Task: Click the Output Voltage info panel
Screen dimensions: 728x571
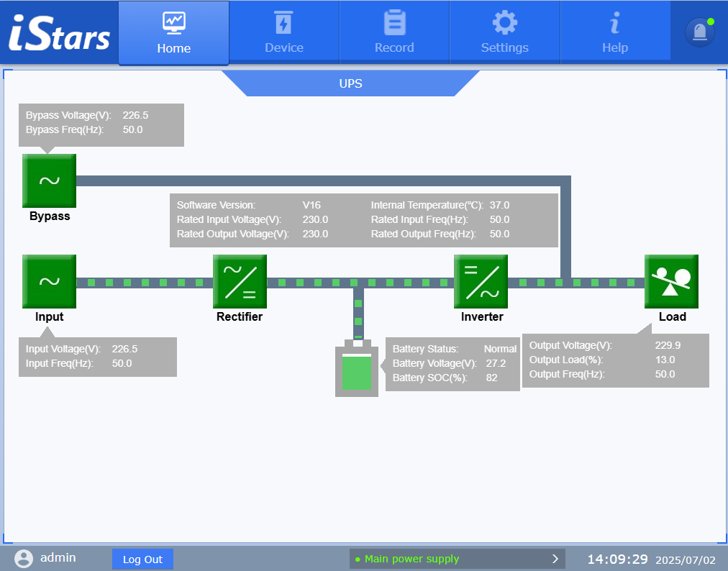Action: coord(615,360)
